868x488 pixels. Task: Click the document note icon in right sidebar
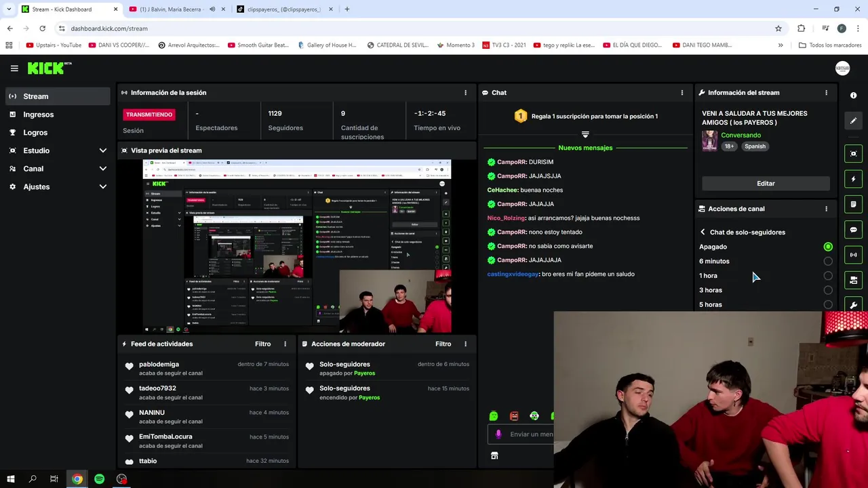pyautogui.click(x=853, y=204)
